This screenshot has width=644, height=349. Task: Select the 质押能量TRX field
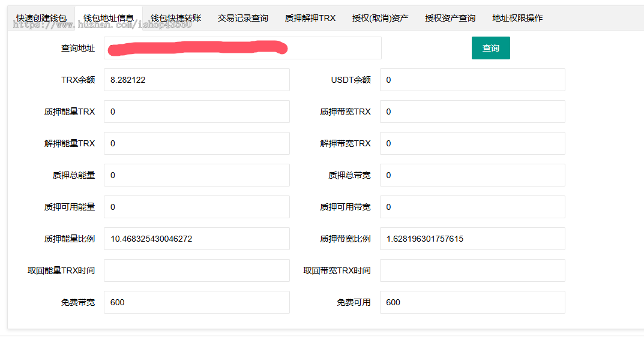coord(197,112)
